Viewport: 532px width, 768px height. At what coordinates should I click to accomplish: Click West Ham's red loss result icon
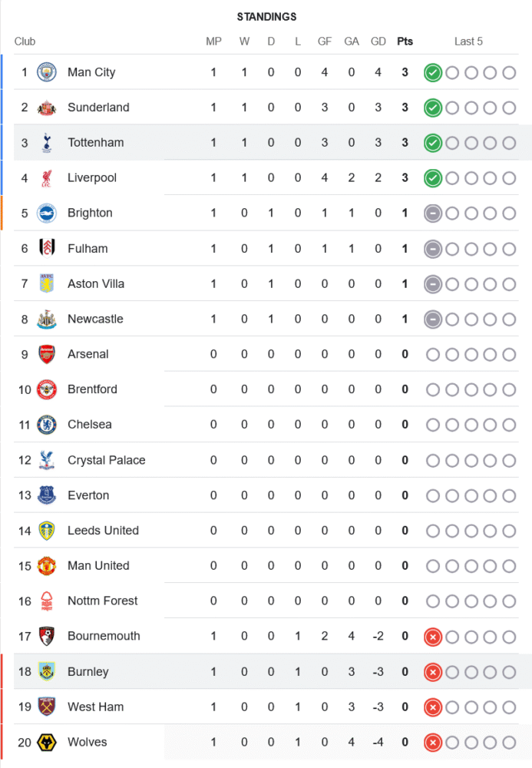pyautogui.click(x=433, y=707)
